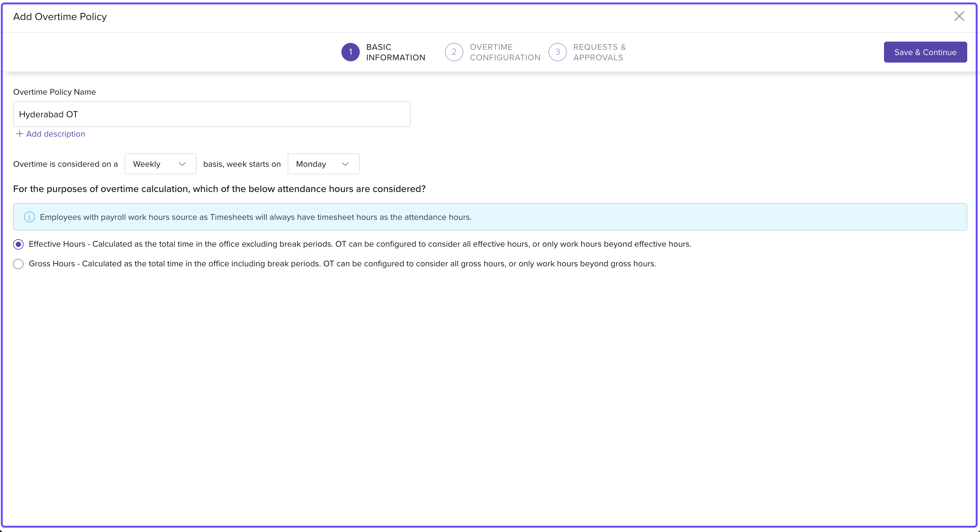Click the plus icon beside Add description
The height and width of the screenshot is (532, 980).
(19, 134)
